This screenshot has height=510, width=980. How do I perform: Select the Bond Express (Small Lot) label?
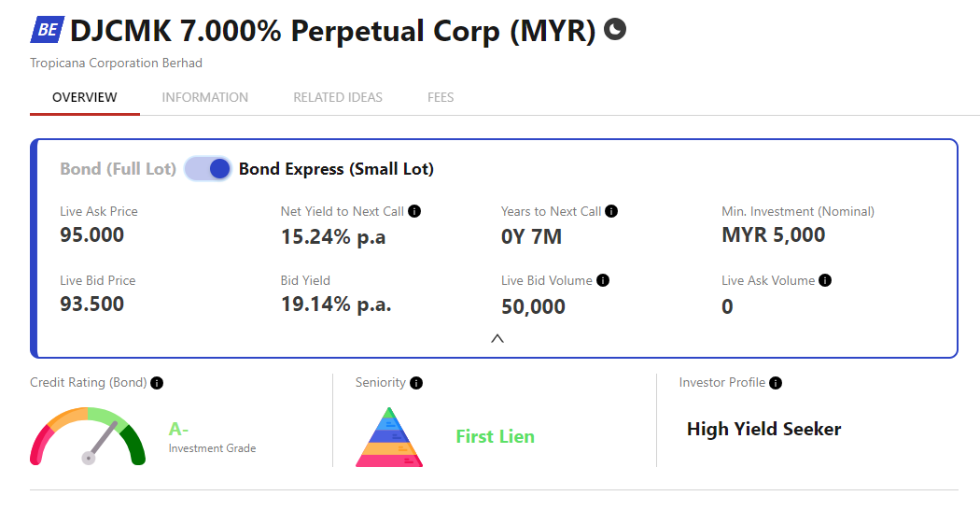click(x=336, y=169)
